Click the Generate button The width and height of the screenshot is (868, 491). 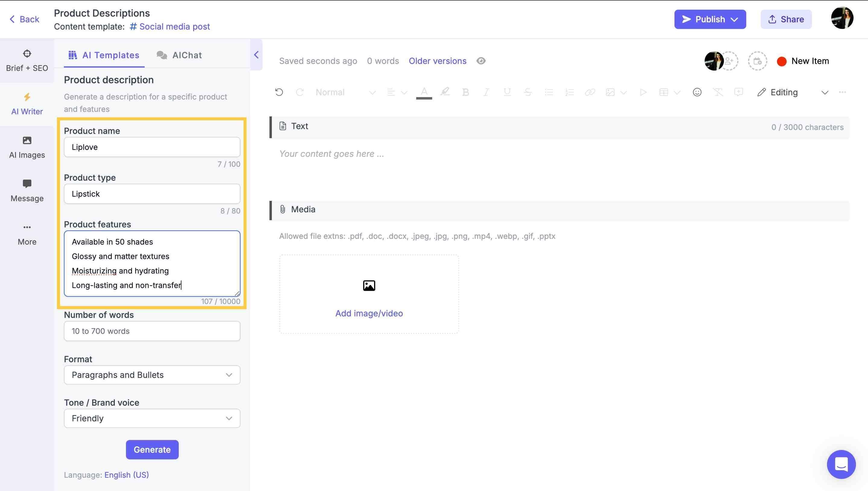[x=152, y=449]
